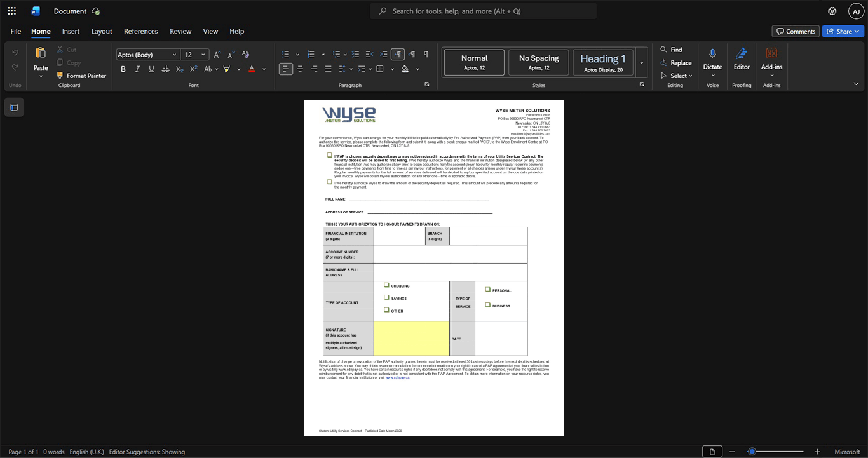This screenshot has width=868, height=458.
Task: Tick the PERSONAL type of service checkbox
Action: pyautogui.click(x=488, y=290)
